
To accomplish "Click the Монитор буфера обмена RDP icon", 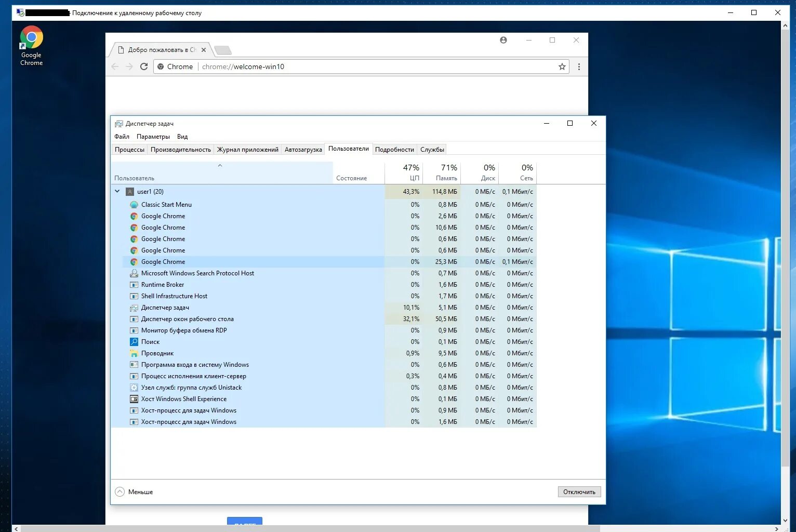I will [134, 330].
